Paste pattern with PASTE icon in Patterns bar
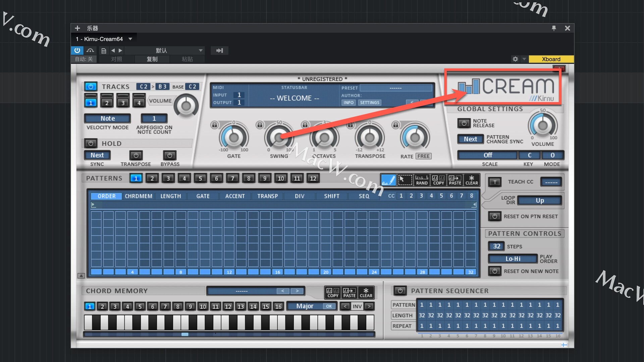Viewport: 644px width, 362px height. [x=455, y=180]
